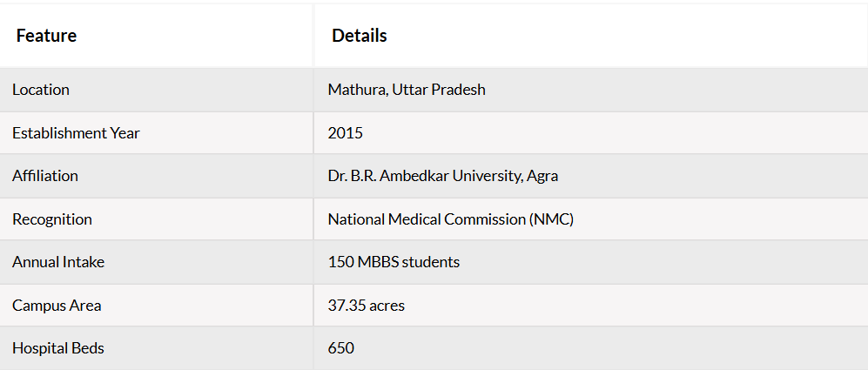Select the Campus Area label
The image size is (868, 370).
point(57,306)
